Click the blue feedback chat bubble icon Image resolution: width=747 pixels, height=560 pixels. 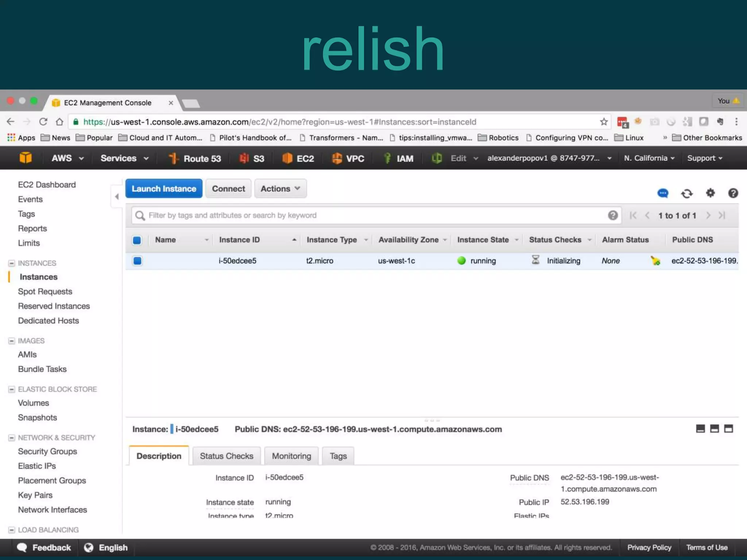click(663, 193)
